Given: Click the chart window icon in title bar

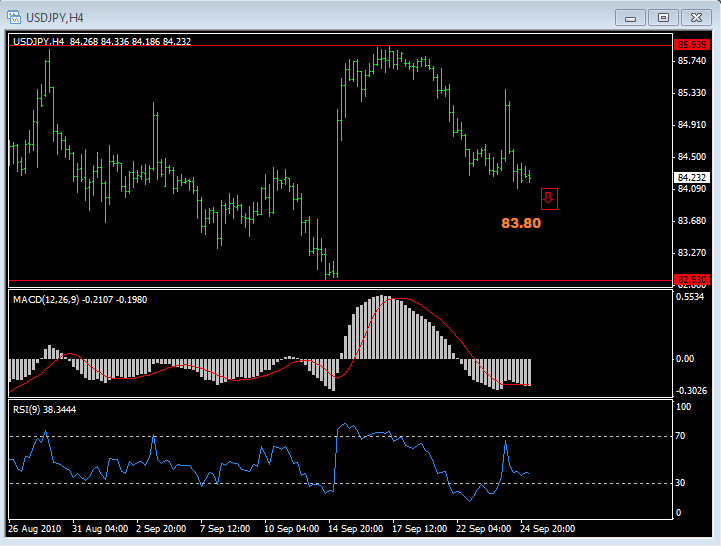Looking at the screenshot, I should [16, 16].
